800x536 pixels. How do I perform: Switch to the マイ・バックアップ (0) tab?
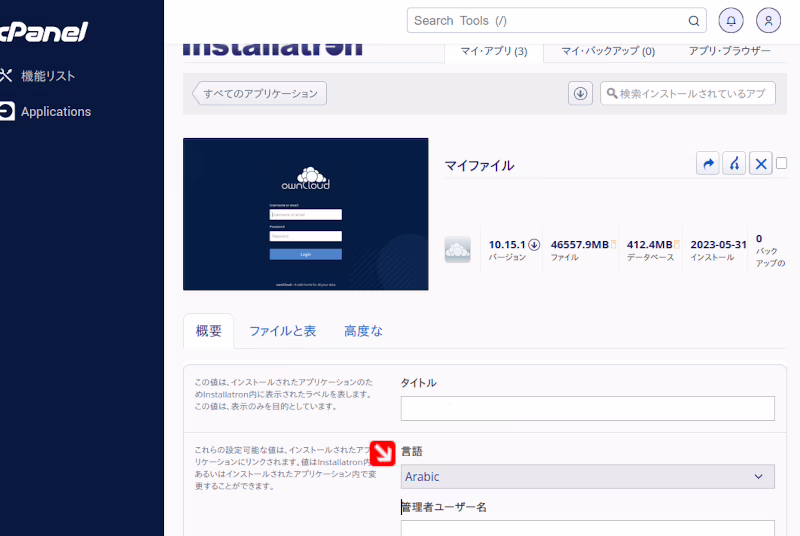click(607, 51)
